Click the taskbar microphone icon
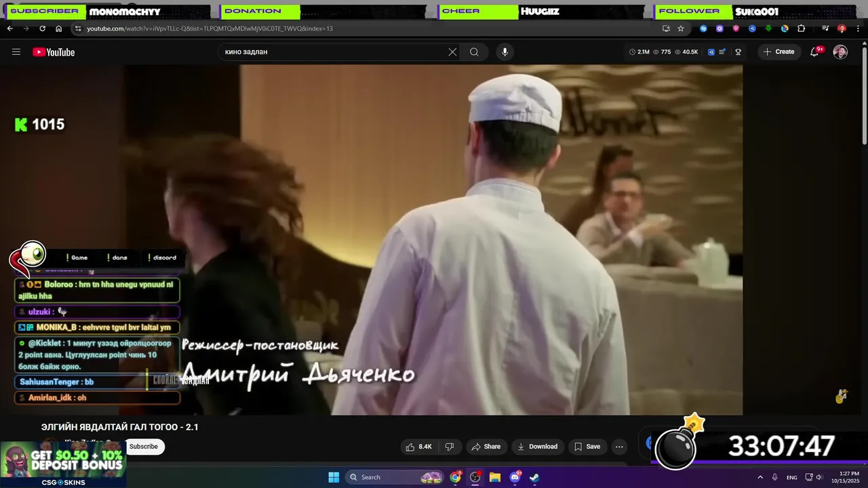Screen dimensions: 868x488 pos(774,477)
